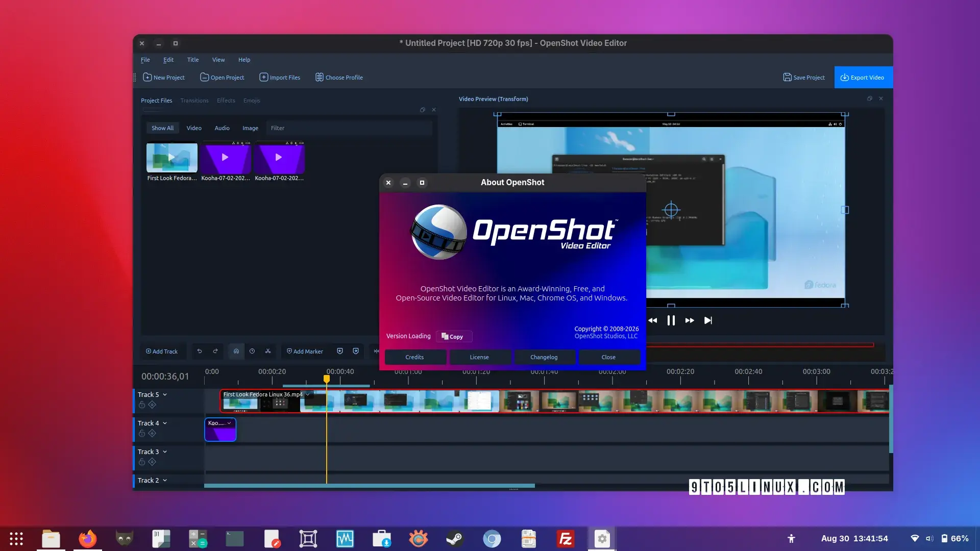Switch to the Project Files tab
The width and height of the screenshot is (980, 551).
pos(157,101)
